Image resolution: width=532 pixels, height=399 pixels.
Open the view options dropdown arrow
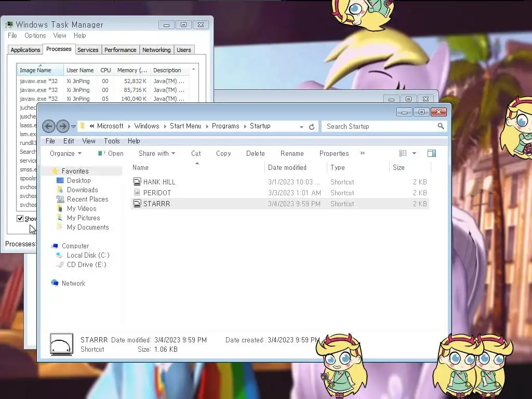[x=414, y=153]
